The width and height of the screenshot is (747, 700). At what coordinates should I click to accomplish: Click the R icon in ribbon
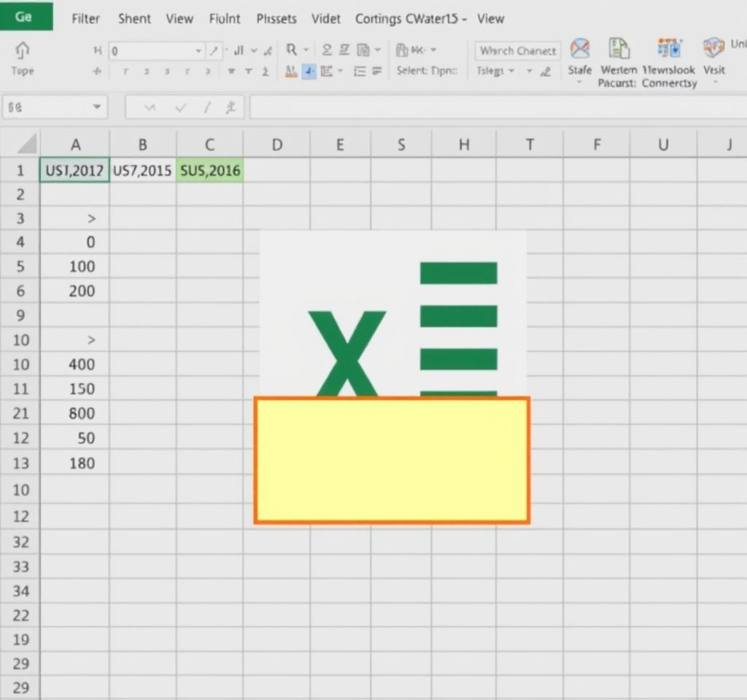pos(291,50)
